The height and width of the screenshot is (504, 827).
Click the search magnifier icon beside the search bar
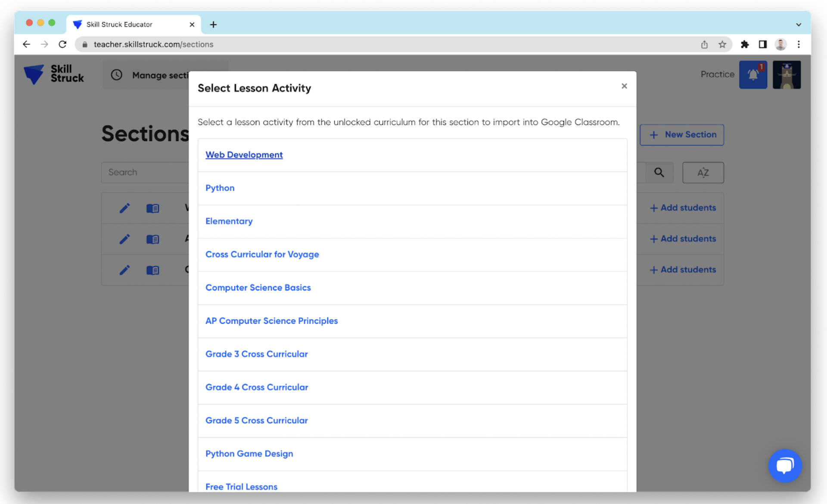tap(659, 172)
